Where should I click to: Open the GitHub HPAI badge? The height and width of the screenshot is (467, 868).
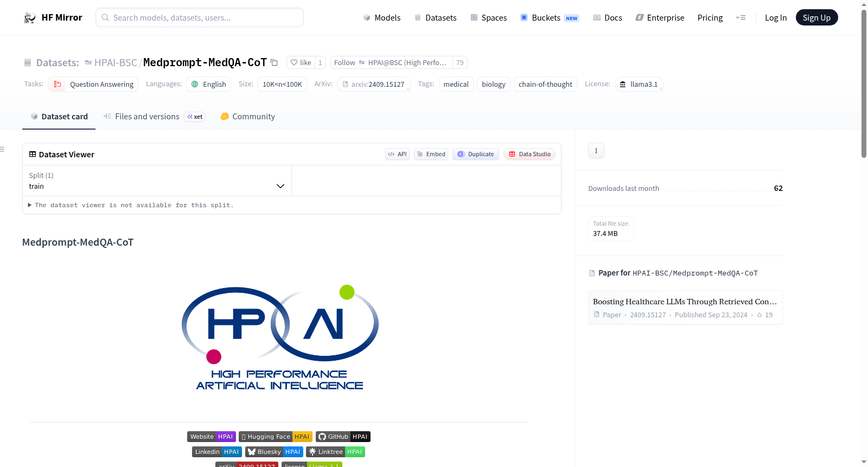(343, 437)
